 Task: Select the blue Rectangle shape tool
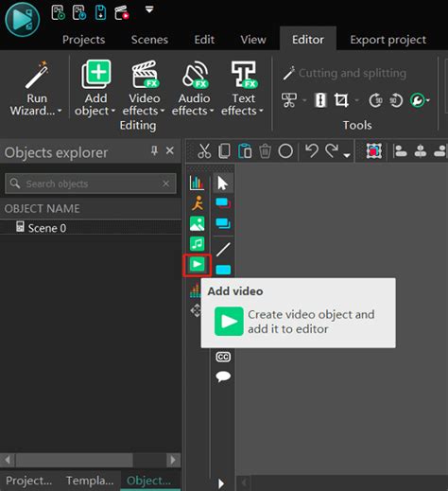(223, 270)
